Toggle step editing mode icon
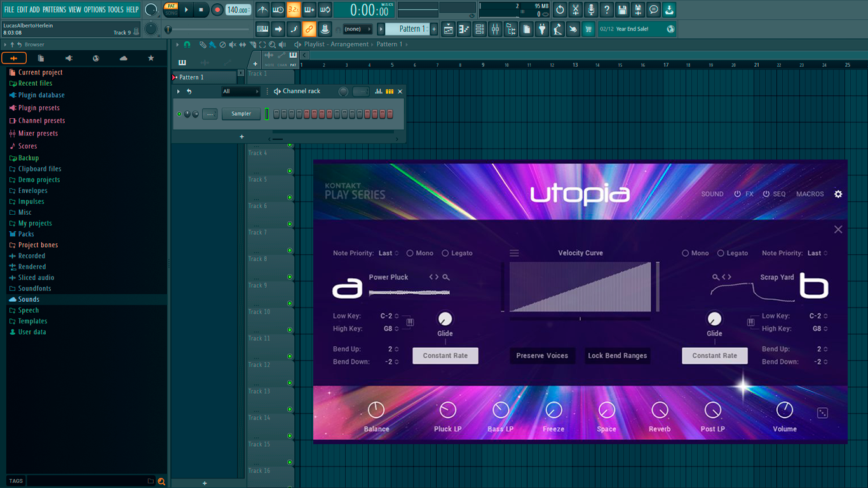The width and height of the screenshot is (868, 488). tap(294, 29)
